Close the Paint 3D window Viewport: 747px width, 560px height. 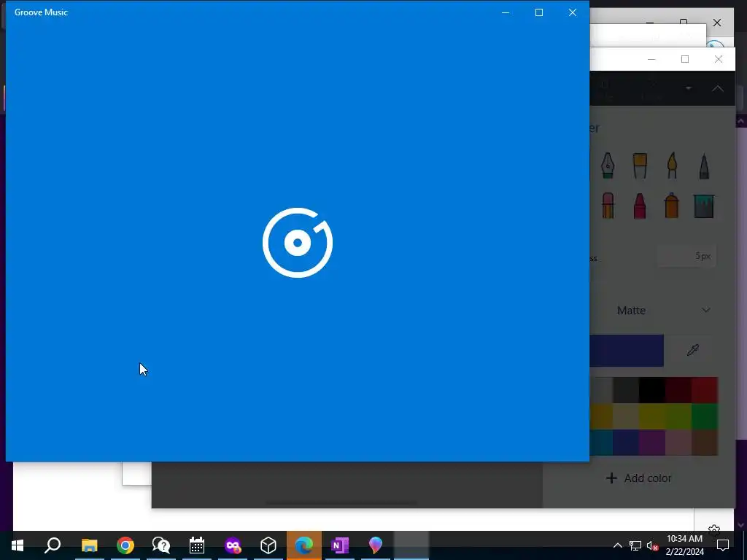[719, 59]
